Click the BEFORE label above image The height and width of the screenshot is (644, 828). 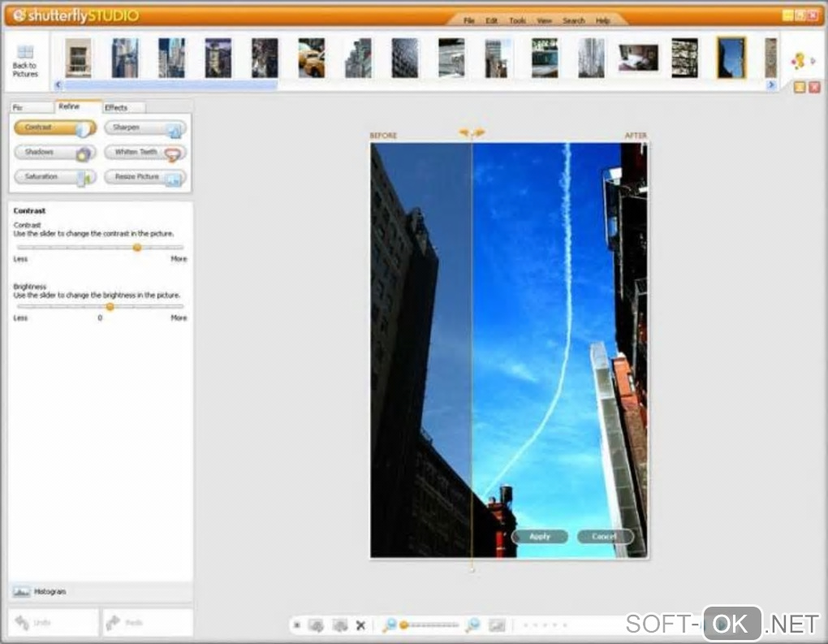(383, 136)
